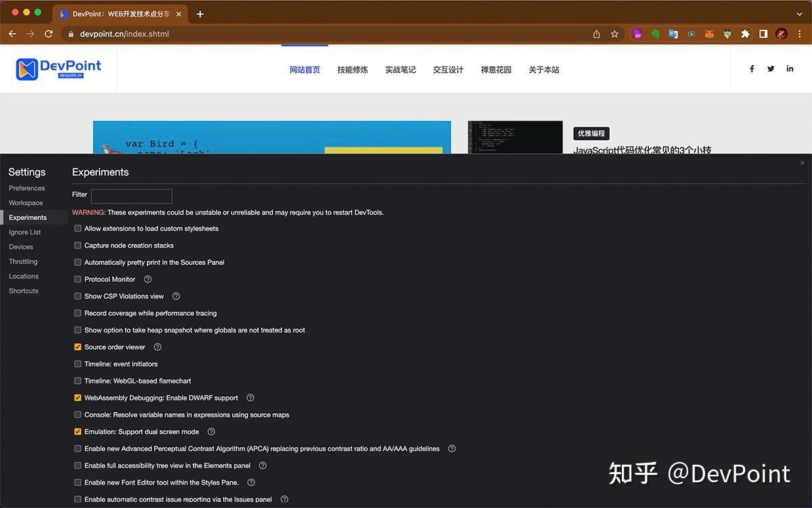Click the experiments Filter input field
Image resolution: width=812 pixels, height=508 pixels.
click(131, 196)
